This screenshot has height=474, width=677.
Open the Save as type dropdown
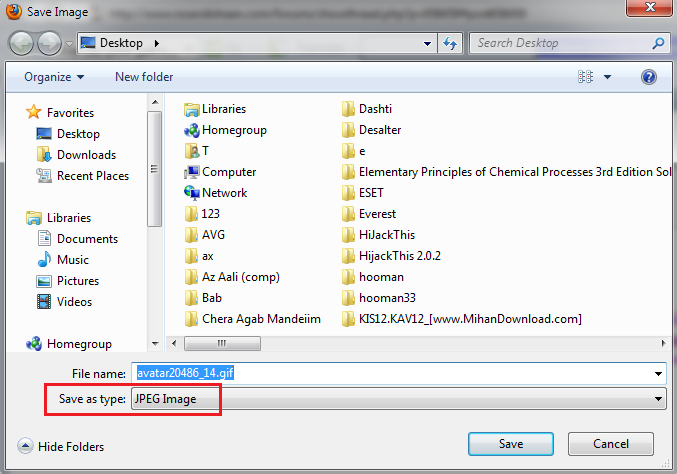(400, 399)
